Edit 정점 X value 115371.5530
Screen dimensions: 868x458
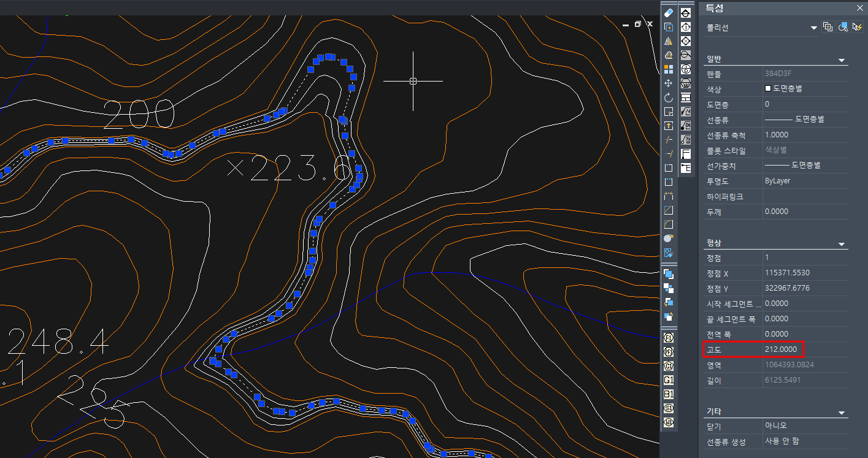click(806, 273)
